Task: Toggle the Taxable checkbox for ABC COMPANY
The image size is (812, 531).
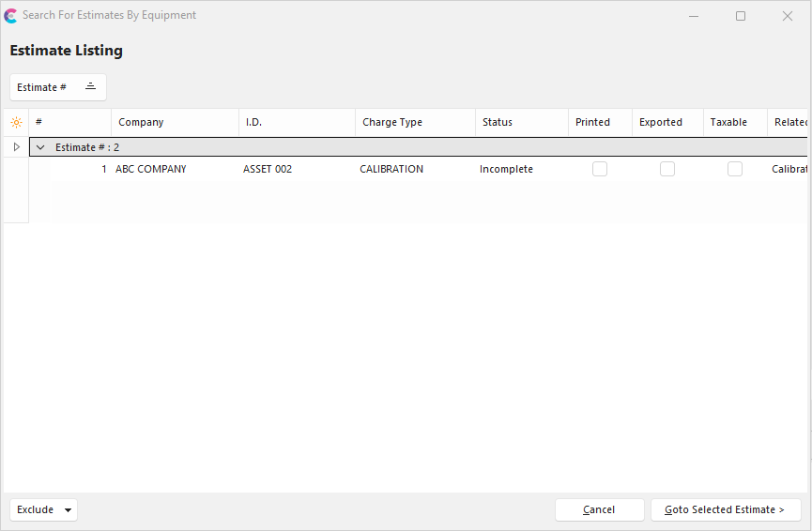Action: point(735,169)
